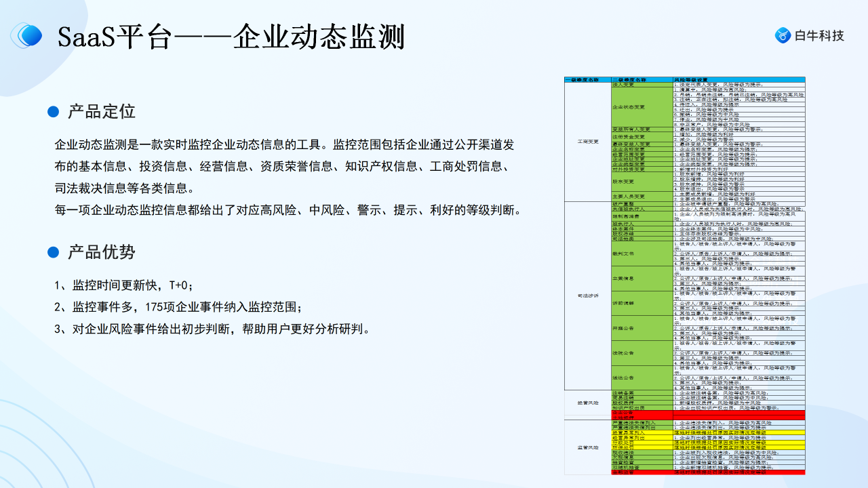Screen dimensions: 868x488
Task: Click the 裁判文书 green cell
Action: click(642, 253)
